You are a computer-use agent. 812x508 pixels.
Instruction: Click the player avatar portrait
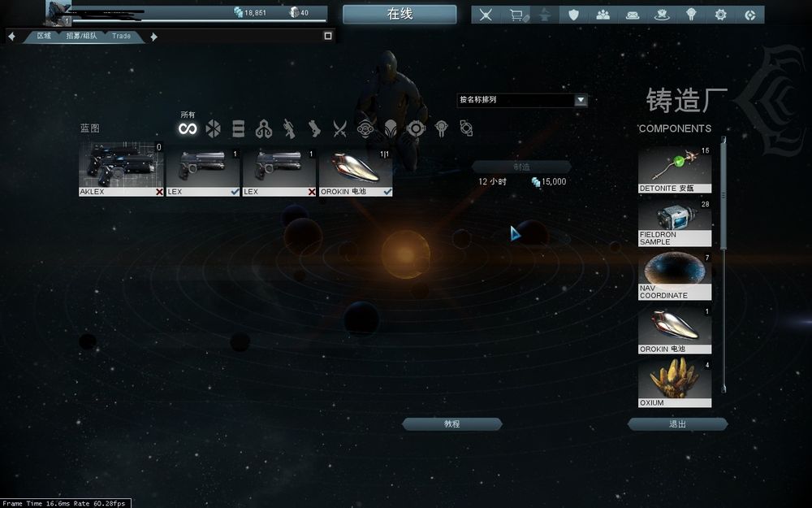tap(58, 14)
